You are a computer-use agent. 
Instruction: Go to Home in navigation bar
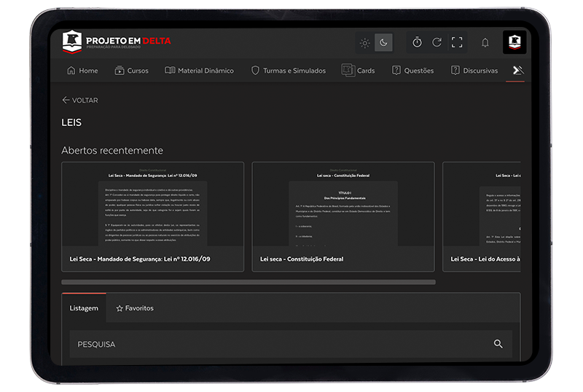(82, 71)
